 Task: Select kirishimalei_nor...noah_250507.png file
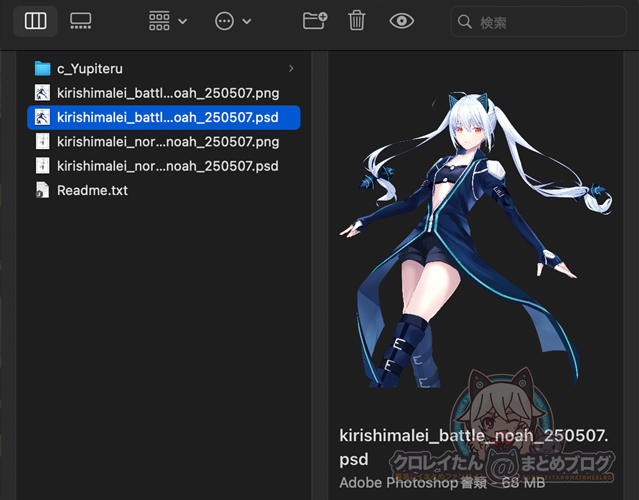click(164, 142)
